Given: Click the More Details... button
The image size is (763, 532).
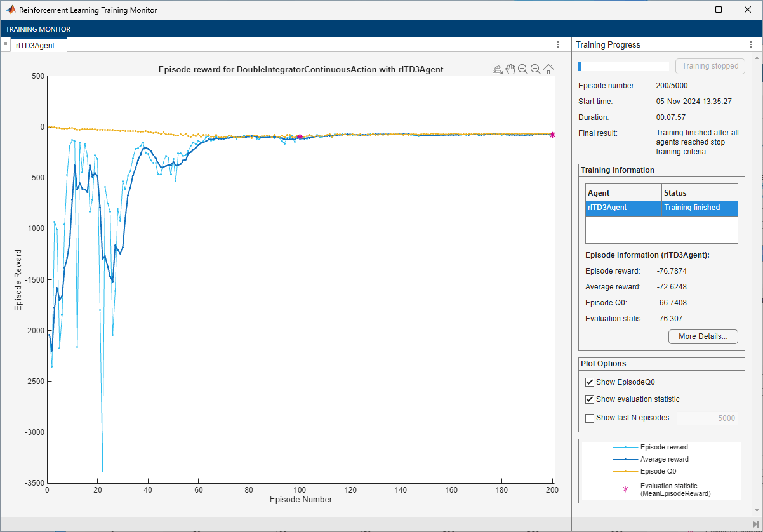Looking at the screenshot, I should click(703, 336).
